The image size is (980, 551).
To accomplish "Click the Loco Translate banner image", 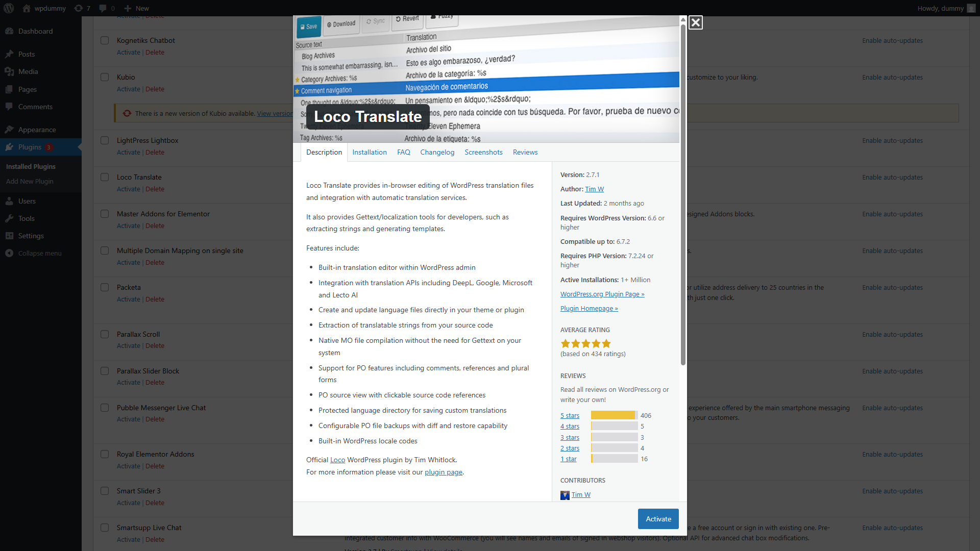I will click(486, 79).
